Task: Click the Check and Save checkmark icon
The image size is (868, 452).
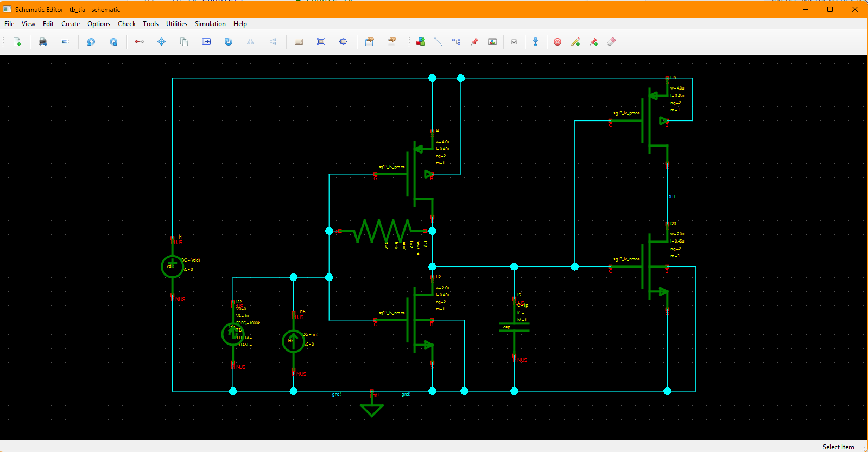Action: pyautogui.click(x=514, y=42)
